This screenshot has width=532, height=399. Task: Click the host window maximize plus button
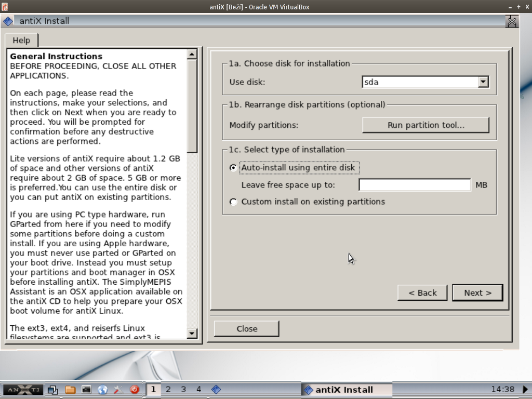(518, 7)
